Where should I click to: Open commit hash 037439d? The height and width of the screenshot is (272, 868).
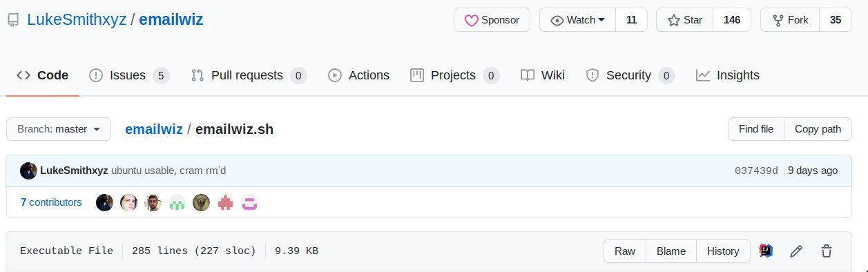tap(756, 171)
